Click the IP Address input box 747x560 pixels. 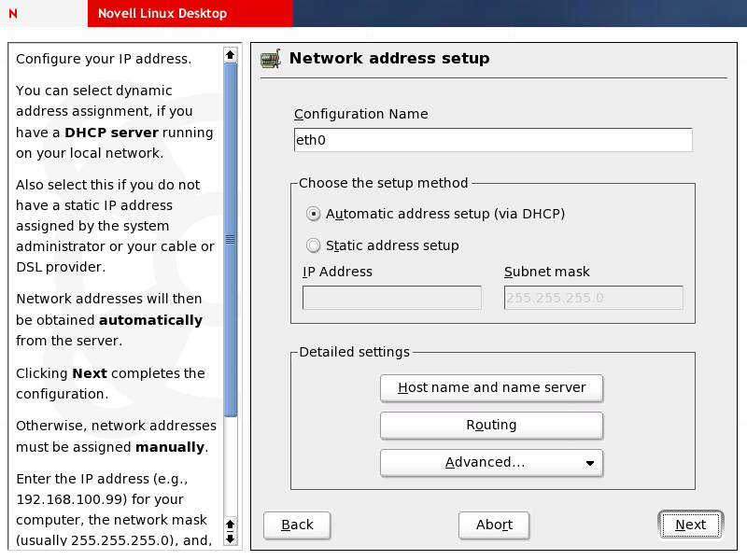pyautogui.click(x=392, y=298)
